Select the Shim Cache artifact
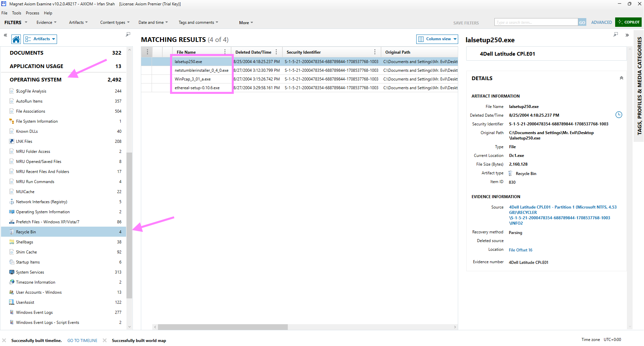This screenshot has width=644, height=346. pos(64,252)
